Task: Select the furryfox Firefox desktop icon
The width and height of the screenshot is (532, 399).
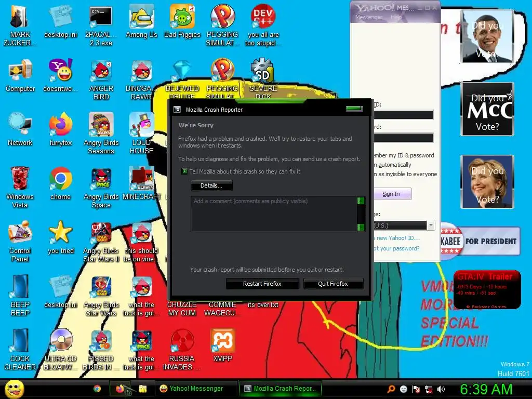Action: (60, 129)
